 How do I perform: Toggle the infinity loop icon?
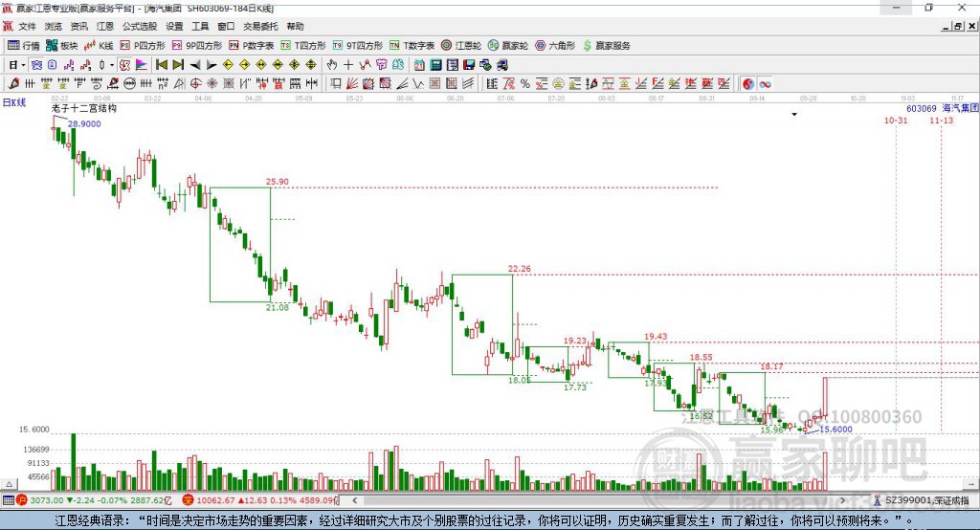pyautogui.click(x=765, y=84)
